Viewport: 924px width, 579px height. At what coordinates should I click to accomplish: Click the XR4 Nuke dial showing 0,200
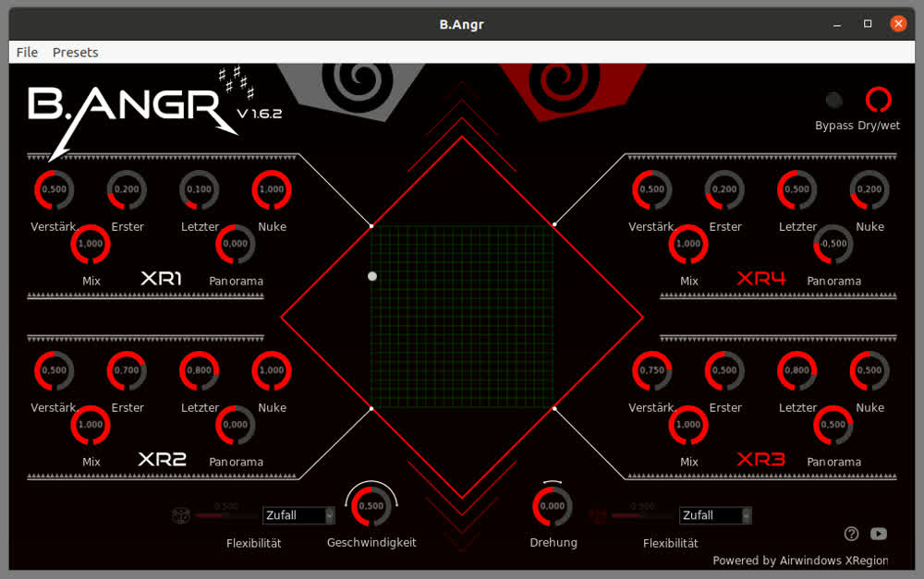[x=869, y=189]
